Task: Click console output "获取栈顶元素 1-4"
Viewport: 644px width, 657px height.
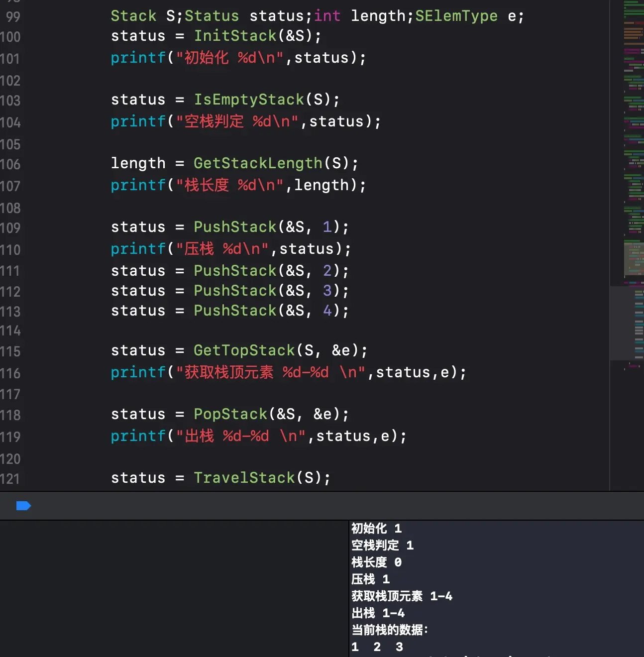Action: 402,596
